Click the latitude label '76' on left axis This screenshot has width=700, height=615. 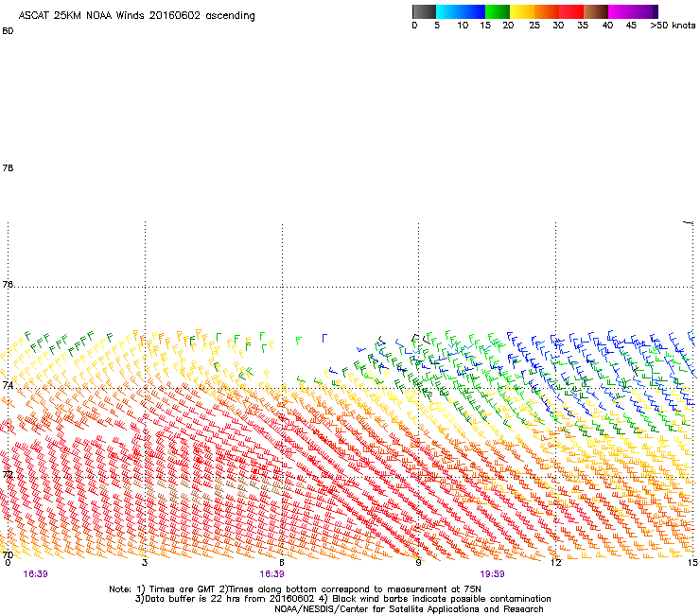click(8, 284)
